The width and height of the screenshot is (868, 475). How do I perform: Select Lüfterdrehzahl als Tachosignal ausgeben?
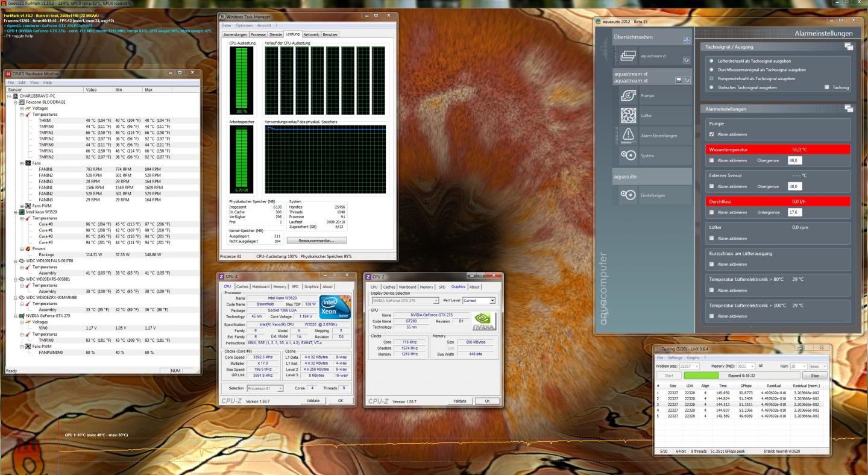point(711,61)
